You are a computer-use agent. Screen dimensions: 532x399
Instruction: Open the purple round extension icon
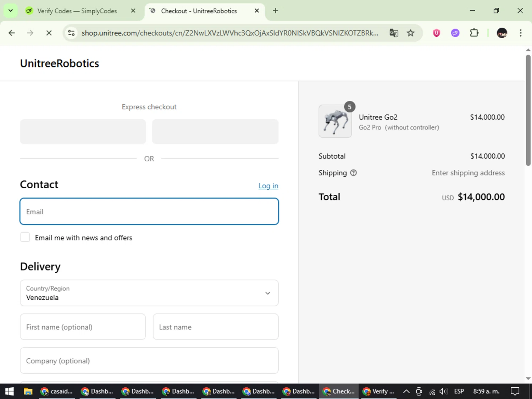(455, 33)
